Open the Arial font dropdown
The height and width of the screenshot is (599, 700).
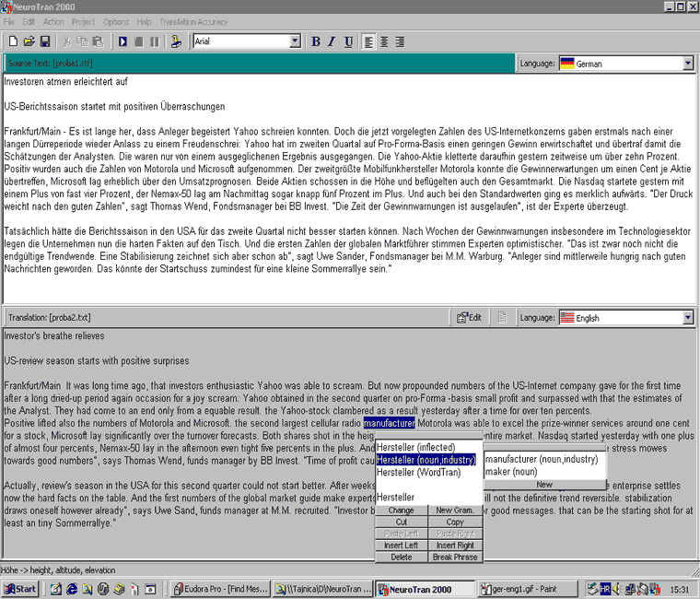coord(295,41)
